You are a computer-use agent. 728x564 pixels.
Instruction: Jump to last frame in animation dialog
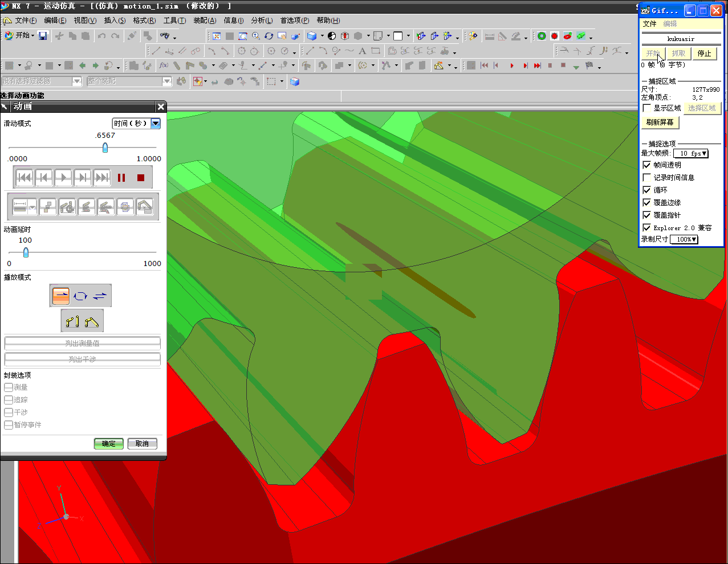(102, 178)
